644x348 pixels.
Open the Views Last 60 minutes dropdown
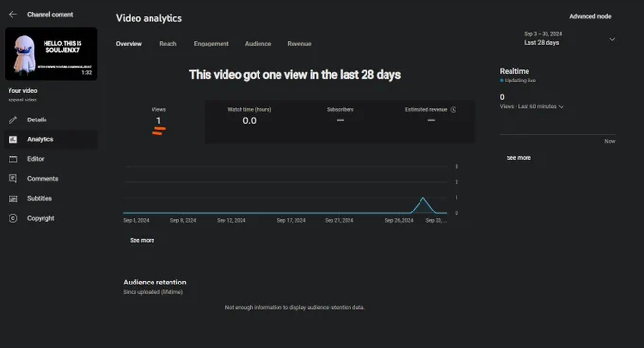pyautogui.click(x=531, y=106)
